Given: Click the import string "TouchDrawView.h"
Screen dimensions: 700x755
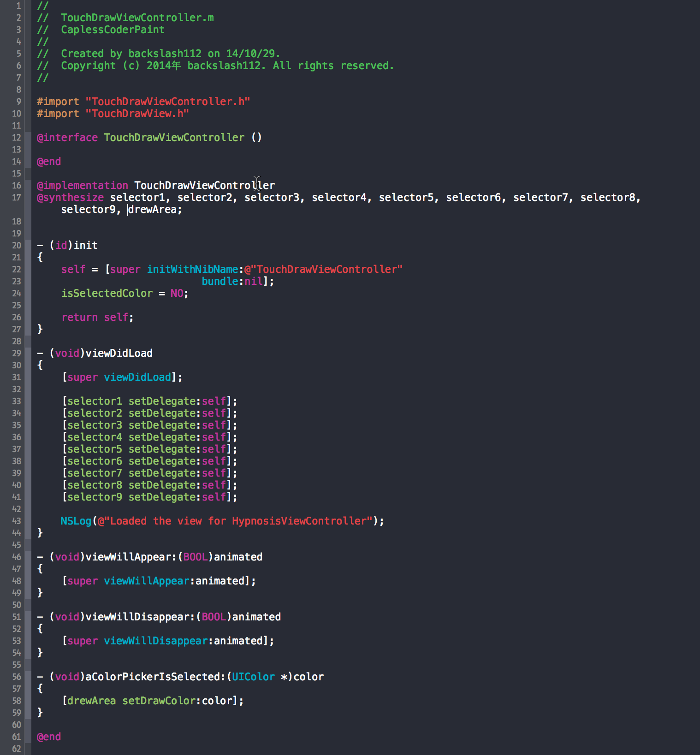Looking at the screenshot, I should point(137,113).
